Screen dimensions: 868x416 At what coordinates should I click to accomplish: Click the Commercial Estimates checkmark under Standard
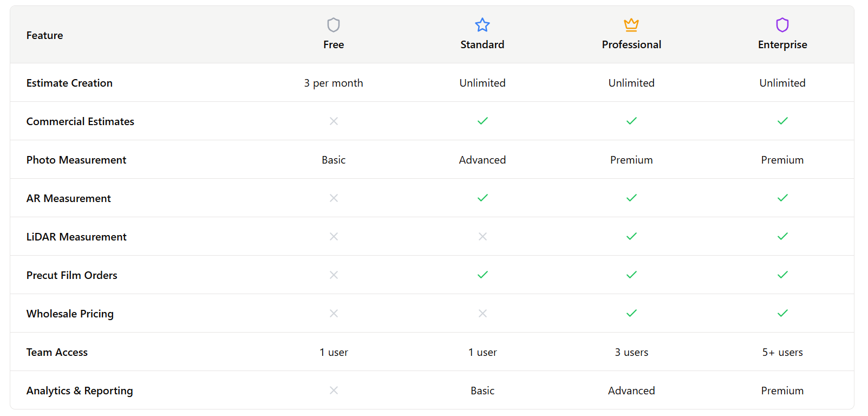482,121
